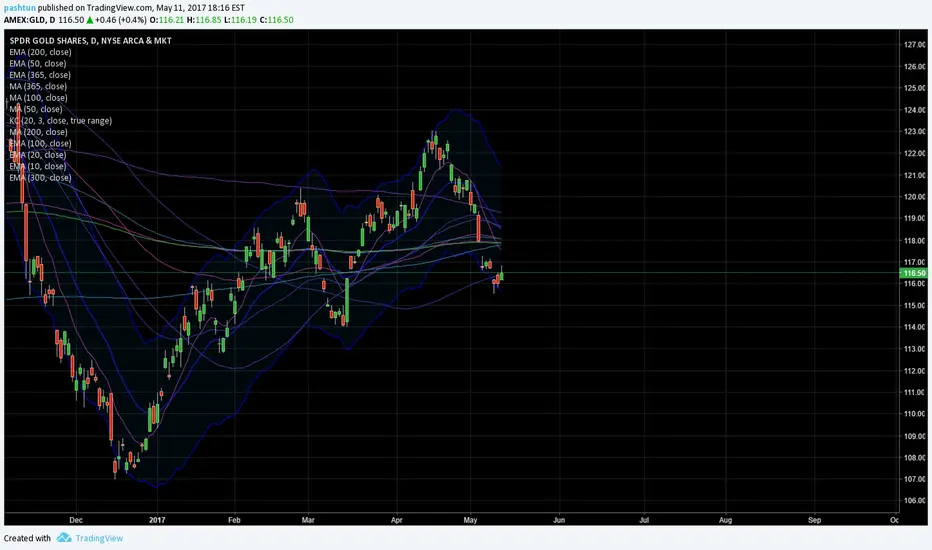The height and width of the screenshot is (550, 932).
Task: Open the pashtun author link
Action: point(20,8)
